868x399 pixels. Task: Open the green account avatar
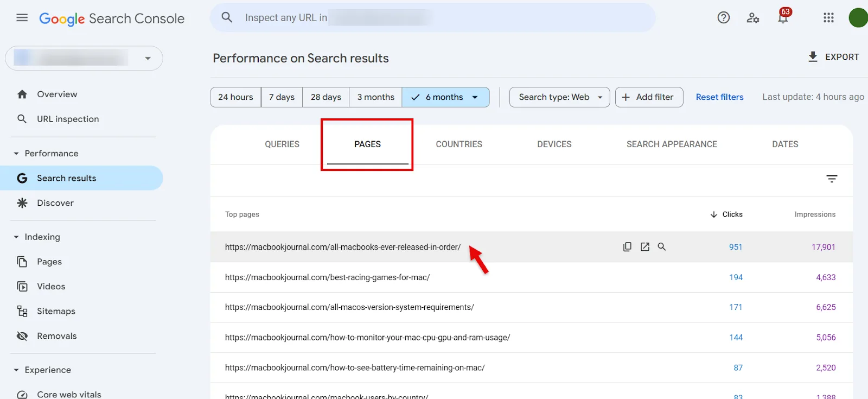(x=858, y=18)
